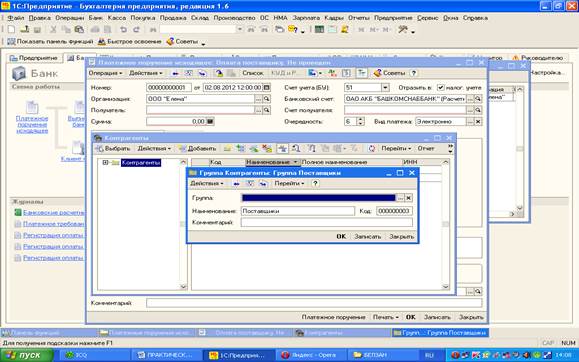The image size is (579, 362).
Task: Open the calendar icon in main toolbar
Action: [x=332, y=30]
